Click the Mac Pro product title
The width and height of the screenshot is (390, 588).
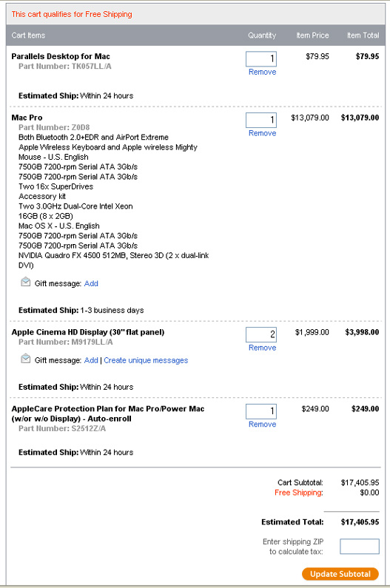[27, 118]
